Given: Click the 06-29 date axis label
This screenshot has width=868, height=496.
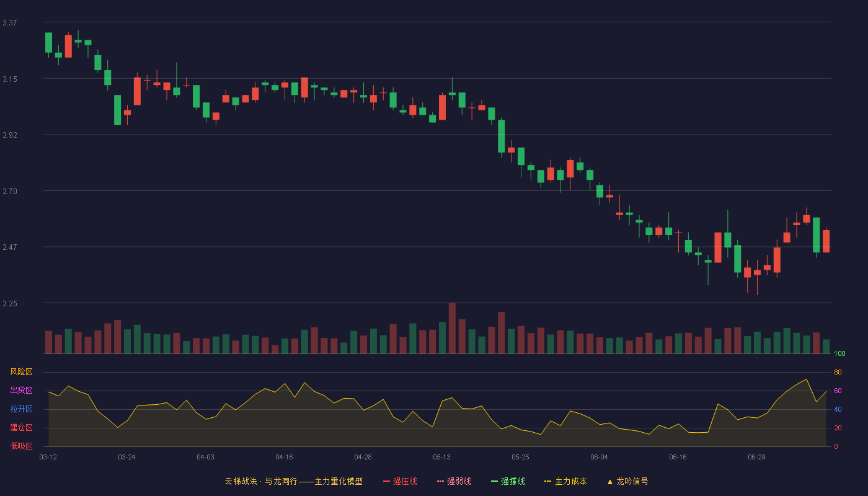Looking at the screenshot, I should pyautogui.click(x=756, y=457).
